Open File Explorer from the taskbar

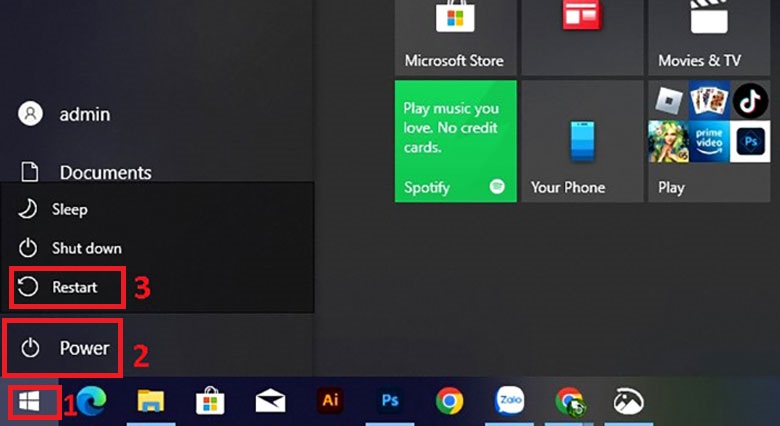pyautogui.click(x=151, y=402)
